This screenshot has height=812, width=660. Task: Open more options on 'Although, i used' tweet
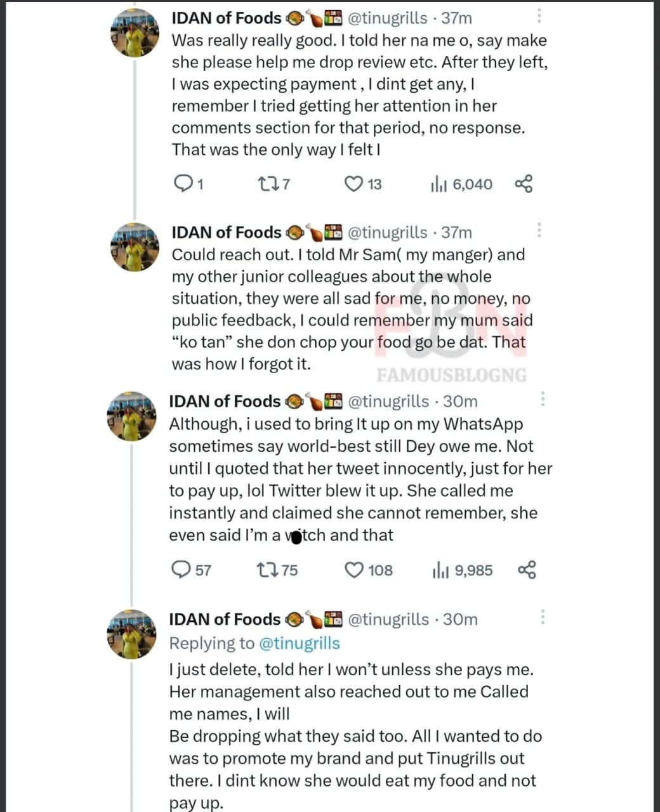coord(542,399)
